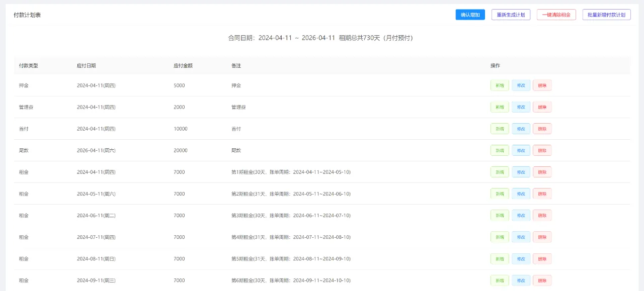Click 管理费 in the 付款类型 column

pyautogui.click(x=26, y=107)
